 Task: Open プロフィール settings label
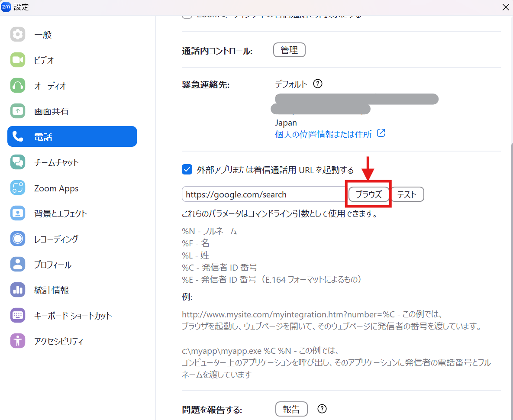(53, 265)
